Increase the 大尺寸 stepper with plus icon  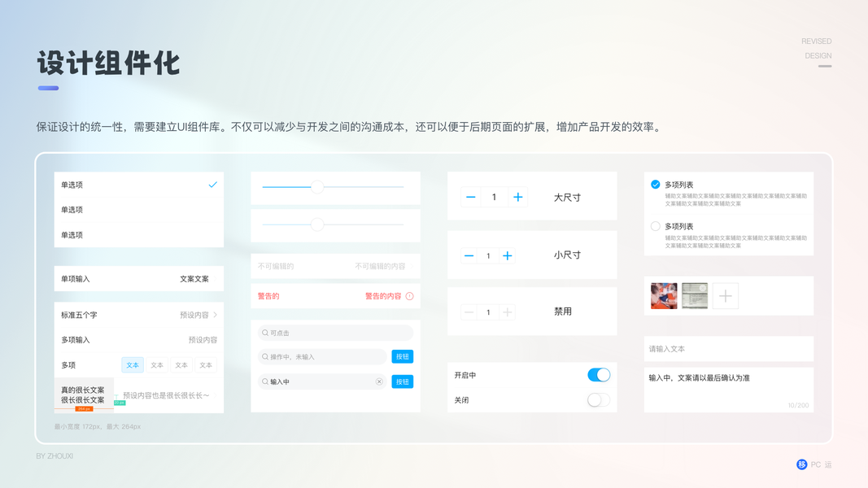pos(517,197)
